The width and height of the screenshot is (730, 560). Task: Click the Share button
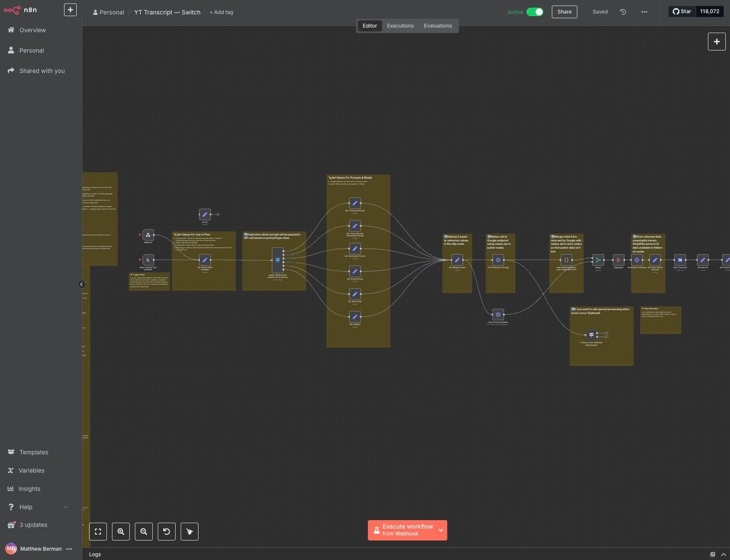pos(564,12)
